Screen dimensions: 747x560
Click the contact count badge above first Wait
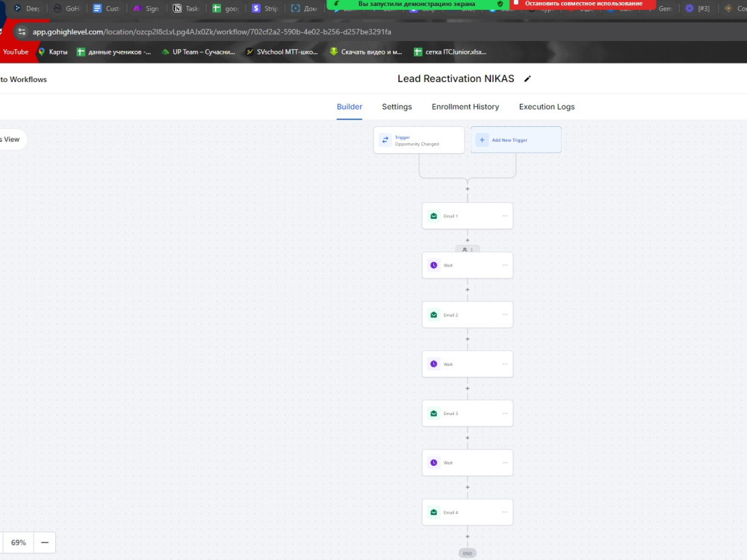pos(468,249)
